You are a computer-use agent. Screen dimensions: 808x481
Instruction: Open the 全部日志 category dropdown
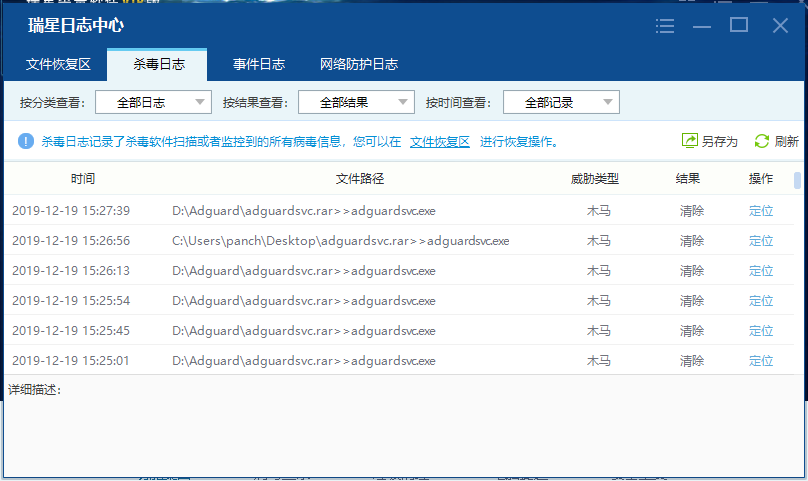click(154, 102)
